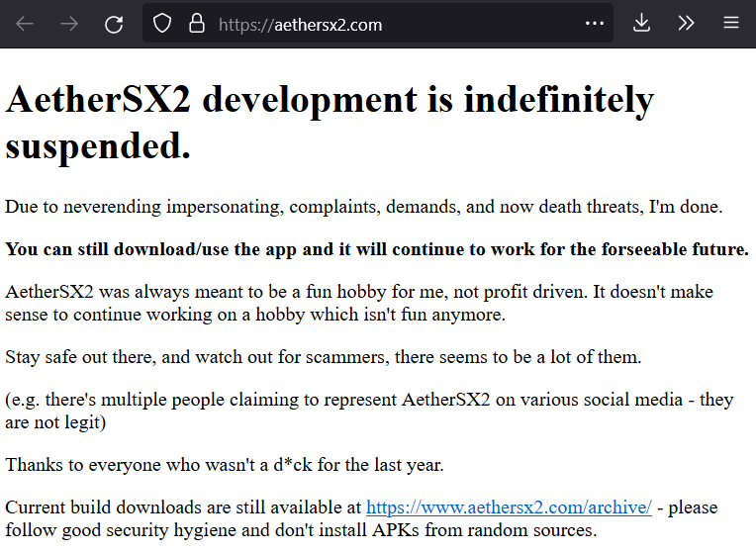Go back to the previous page
Viewport: 756px width, 552px height.
pos(25,23)
